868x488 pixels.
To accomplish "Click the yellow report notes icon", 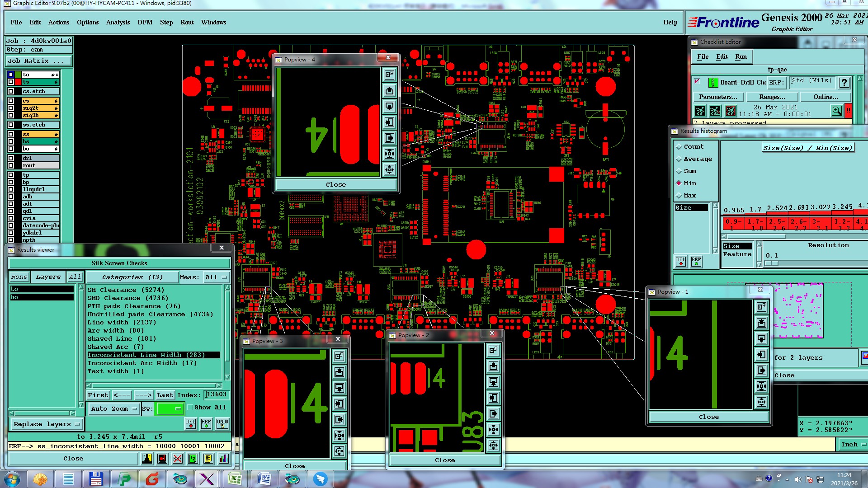I will pos(208,459).
